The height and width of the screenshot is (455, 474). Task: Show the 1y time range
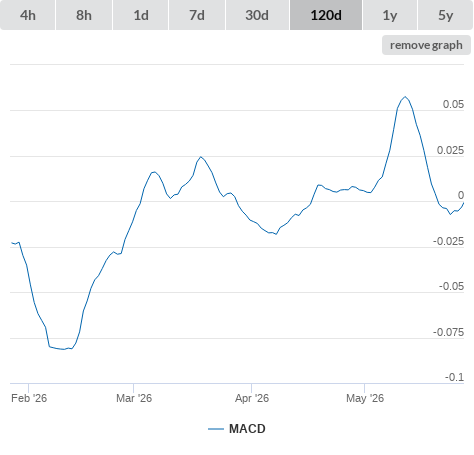pyautogui.click(x=390, y=15)
